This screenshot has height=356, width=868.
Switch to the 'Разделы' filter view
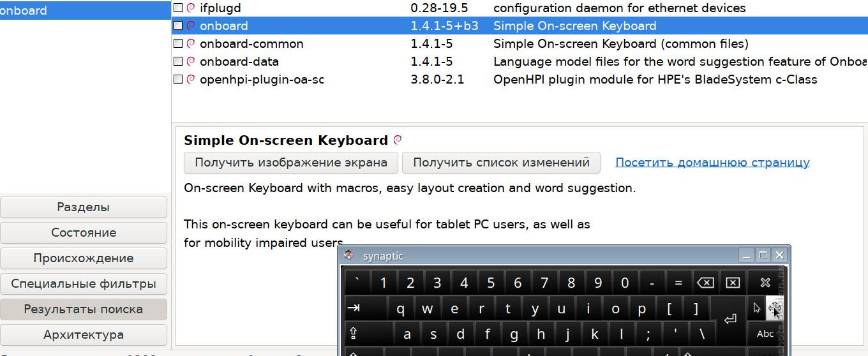(x=84, y=207)
